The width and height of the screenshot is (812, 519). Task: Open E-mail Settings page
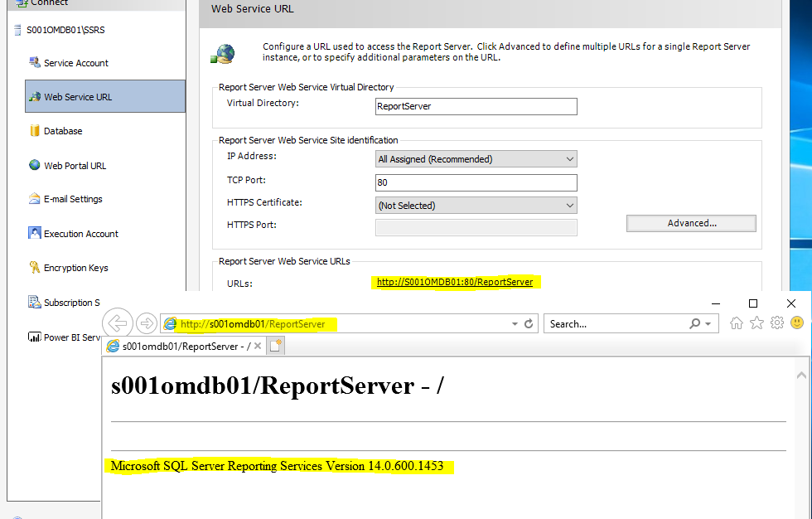click(73, 199)
